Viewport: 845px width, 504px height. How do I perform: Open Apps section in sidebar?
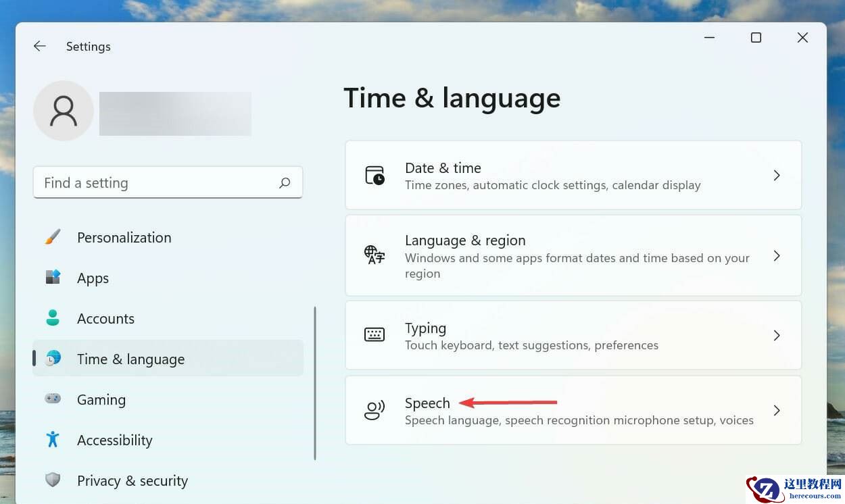click(168, 278)
